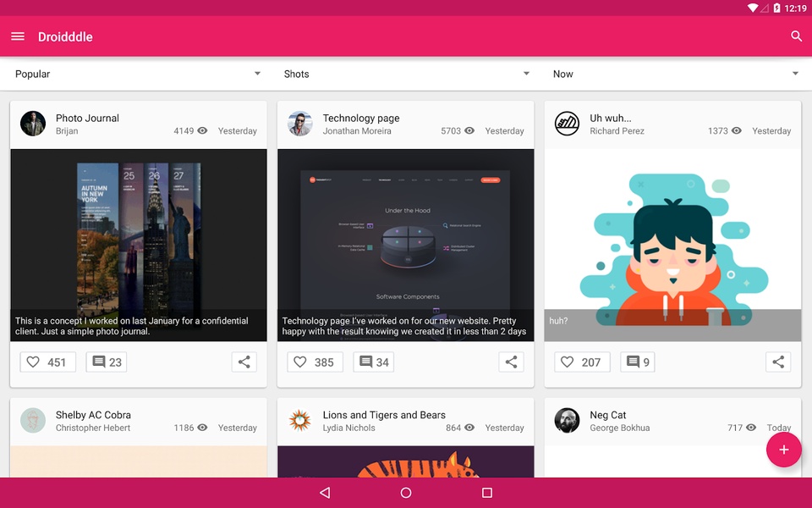Open Brijan's profile avatar
This screenshot has height=508, width=812.
[33, 124]
